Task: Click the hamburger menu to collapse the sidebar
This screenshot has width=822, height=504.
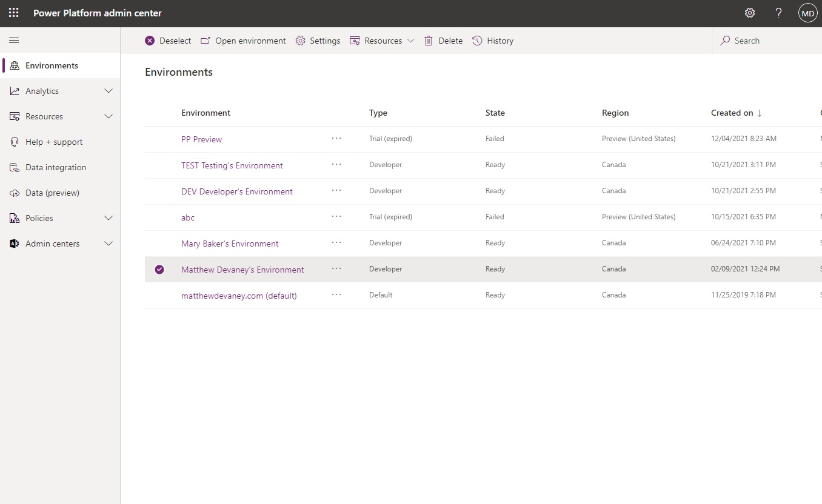Action: (x=14, y=40)
